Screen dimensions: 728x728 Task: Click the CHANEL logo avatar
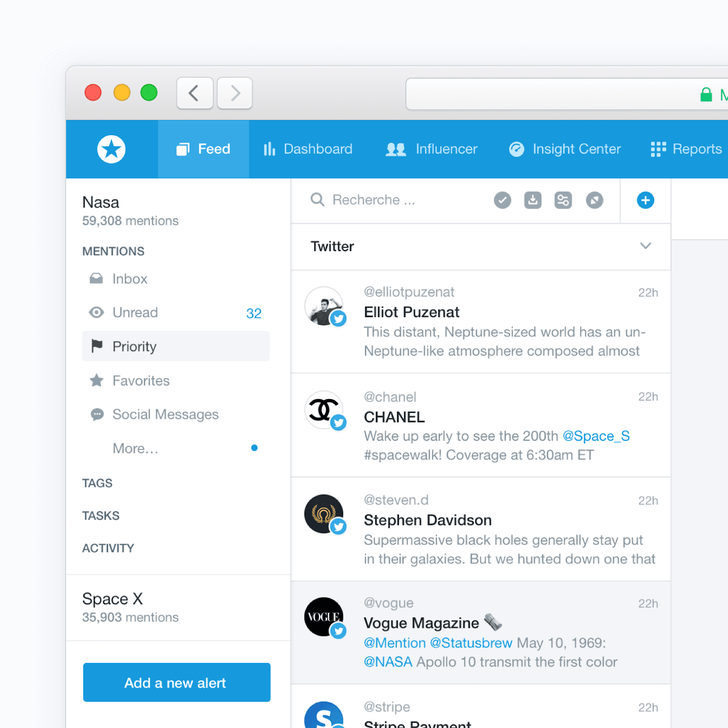click(324, 410)
